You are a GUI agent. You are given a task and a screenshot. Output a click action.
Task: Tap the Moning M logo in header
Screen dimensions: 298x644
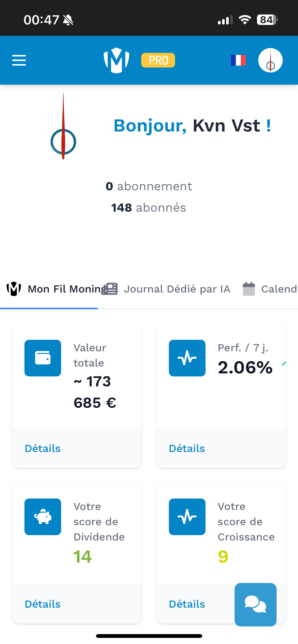click(x=116, y=60)
